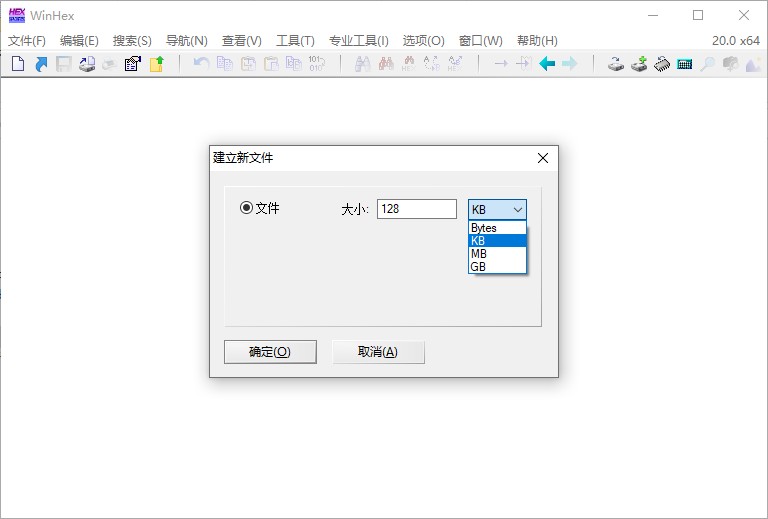The image size is (768, 519).
Task: Open the Properties clipboard icon
Action: pos(132,64)
